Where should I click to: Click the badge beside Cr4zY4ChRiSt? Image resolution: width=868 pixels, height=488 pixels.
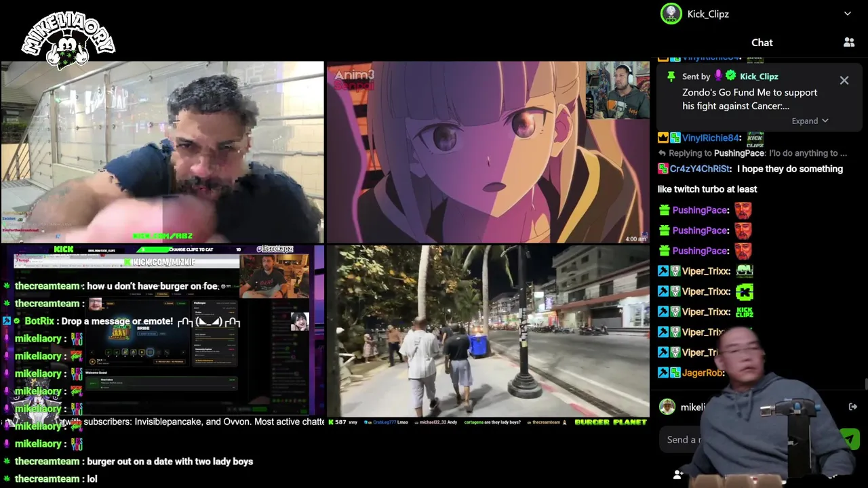coord(663,169)
